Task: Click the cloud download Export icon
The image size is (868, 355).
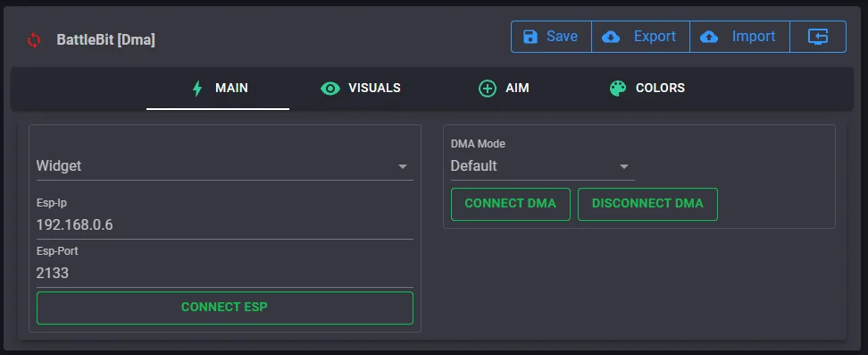Action: [611, 37]
